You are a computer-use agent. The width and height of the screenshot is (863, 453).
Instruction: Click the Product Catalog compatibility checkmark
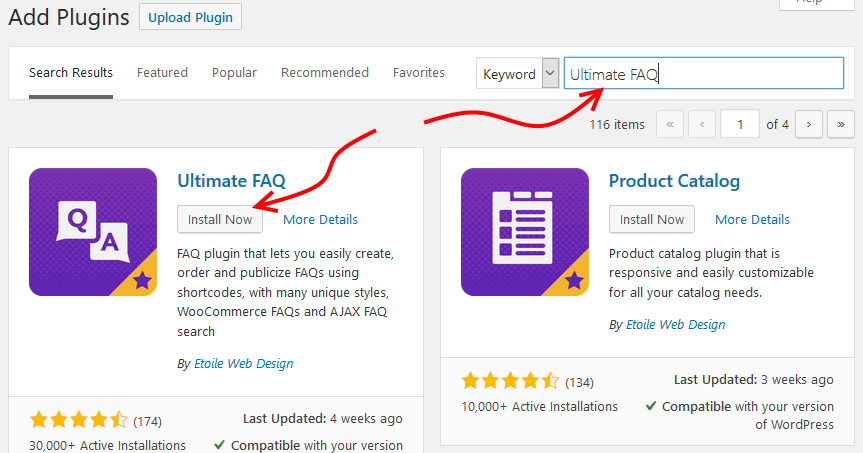click(x=651, y=406)
